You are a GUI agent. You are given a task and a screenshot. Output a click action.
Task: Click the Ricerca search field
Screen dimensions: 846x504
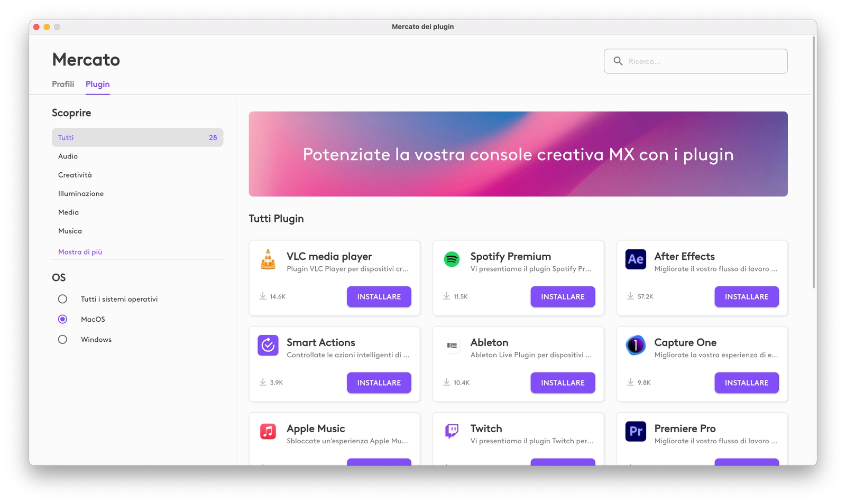pos(696,61)
